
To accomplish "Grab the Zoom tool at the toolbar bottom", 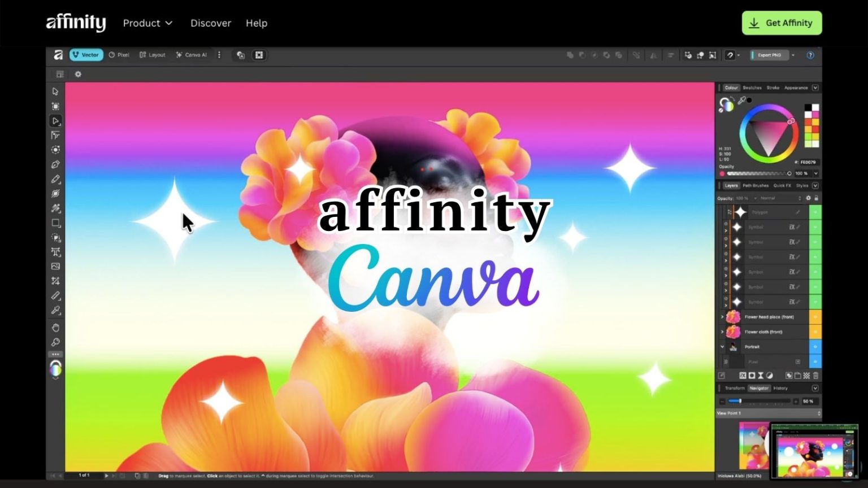I will pos(55,341).
